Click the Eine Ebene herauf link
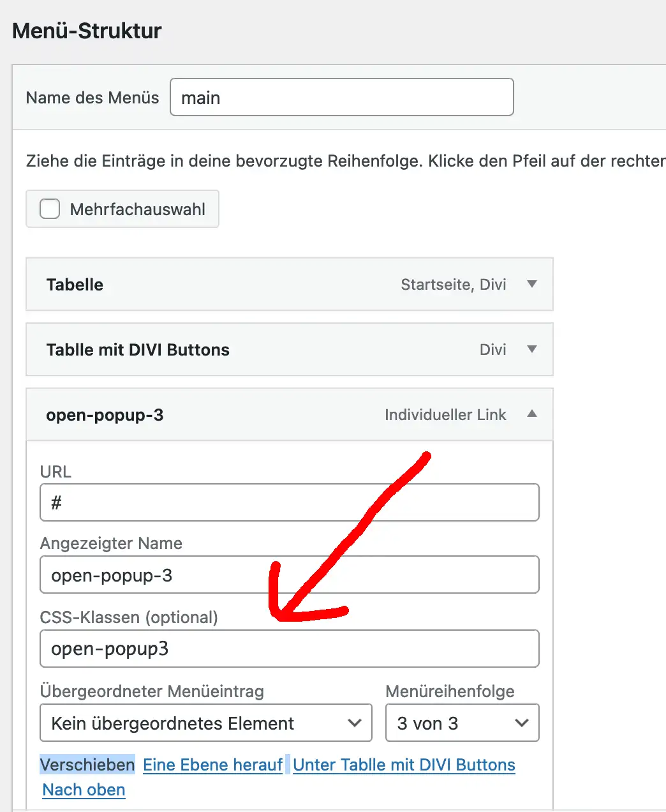The height and width of the screenshot is (812, 666). pos(212,765)
